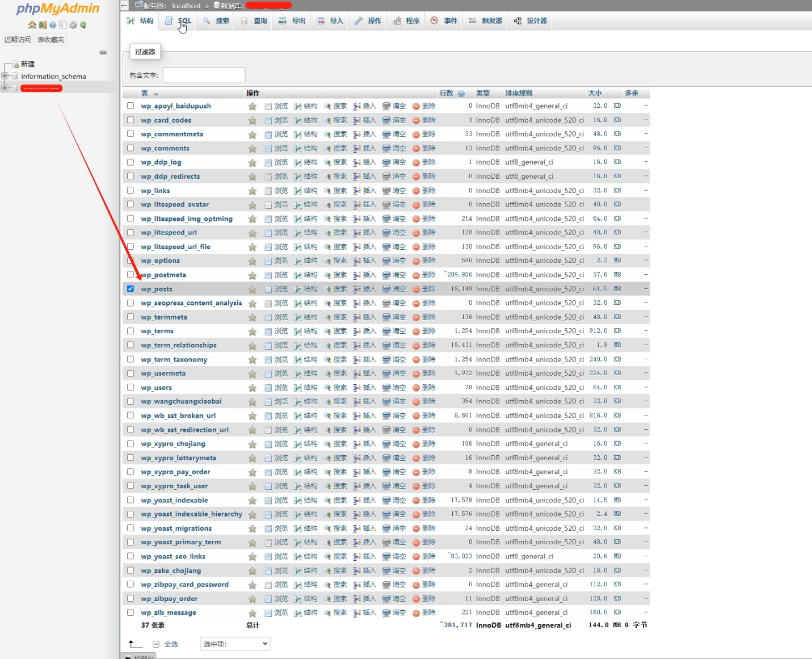This screenshot has width=812, height=659.
Task: Create a new database via 新建
Action: tap(28, 64)
